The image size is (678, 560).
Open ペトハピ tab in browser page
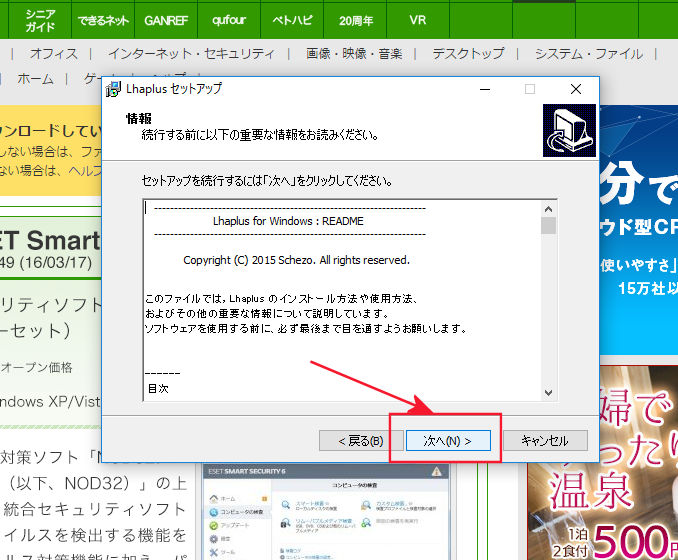[x=292, y=20]
